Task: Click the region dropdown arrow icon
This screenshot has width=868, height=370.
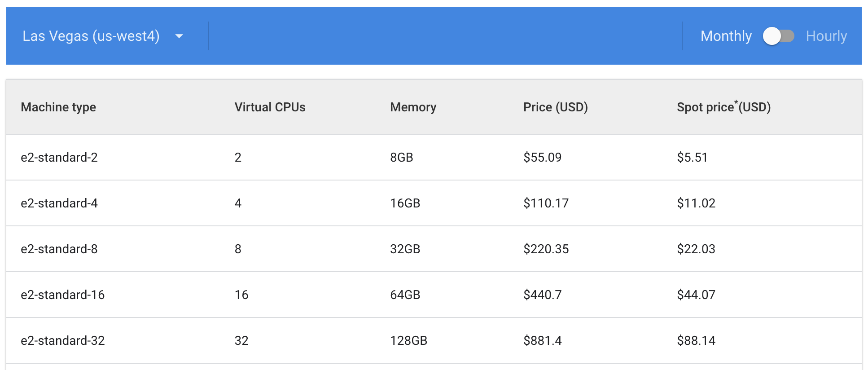Action: coord(179,36)
